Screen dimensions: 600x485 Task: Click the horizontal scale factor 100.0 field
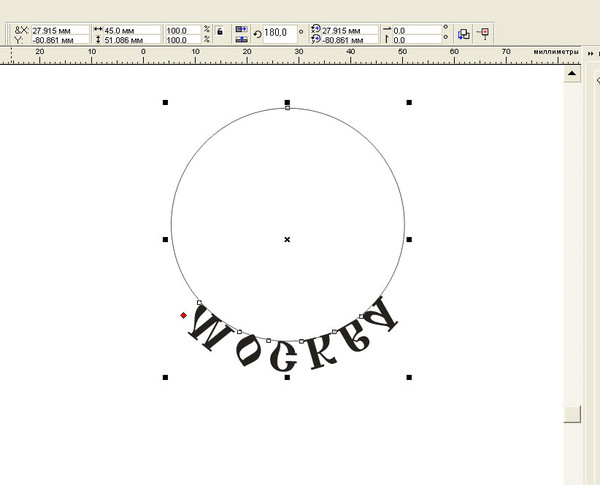pos(183,30)
